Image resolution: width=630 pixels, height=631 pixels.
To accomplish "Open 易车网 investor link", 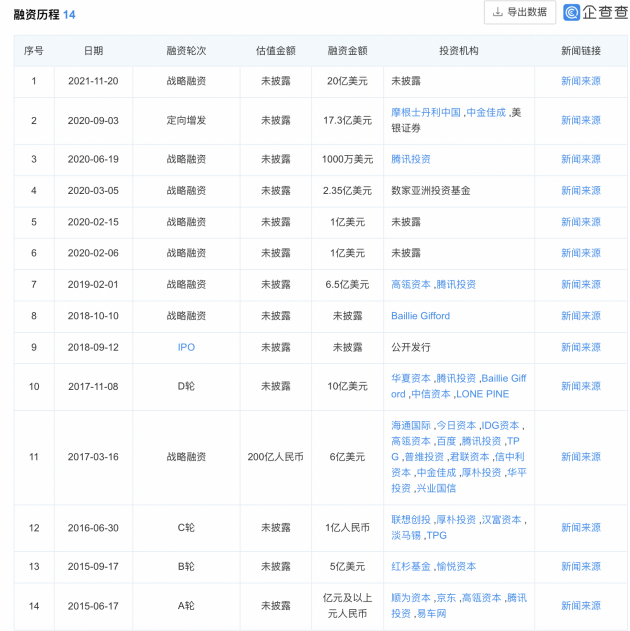I will click(431, 614).
